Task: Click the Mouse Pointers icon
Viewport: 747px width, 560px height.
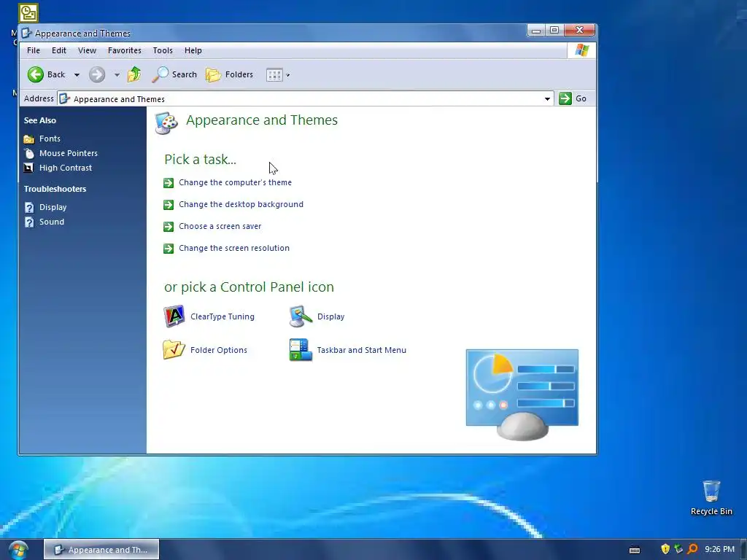Action: point(29,153)
